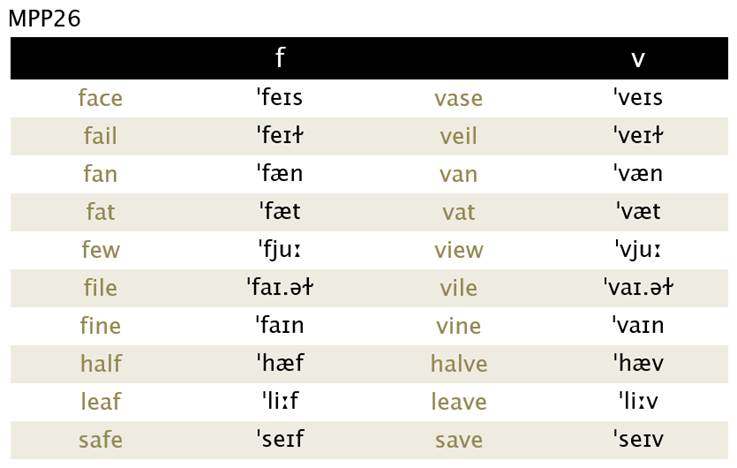The image size is (737, 468).
Task: Select the 'fine' entry
Action: click(x=100, y=326)
